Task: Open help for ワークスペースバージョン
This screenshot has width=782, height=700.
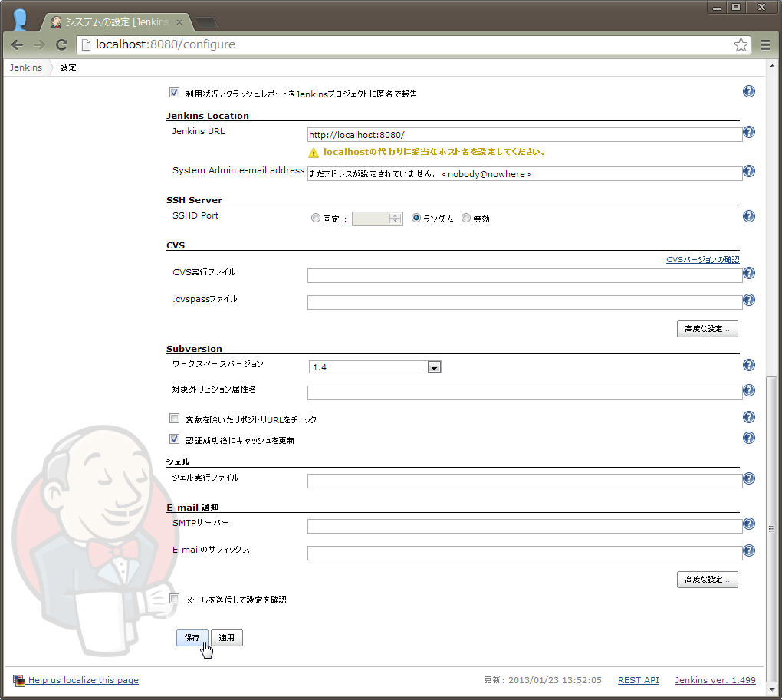Action: 748,365
